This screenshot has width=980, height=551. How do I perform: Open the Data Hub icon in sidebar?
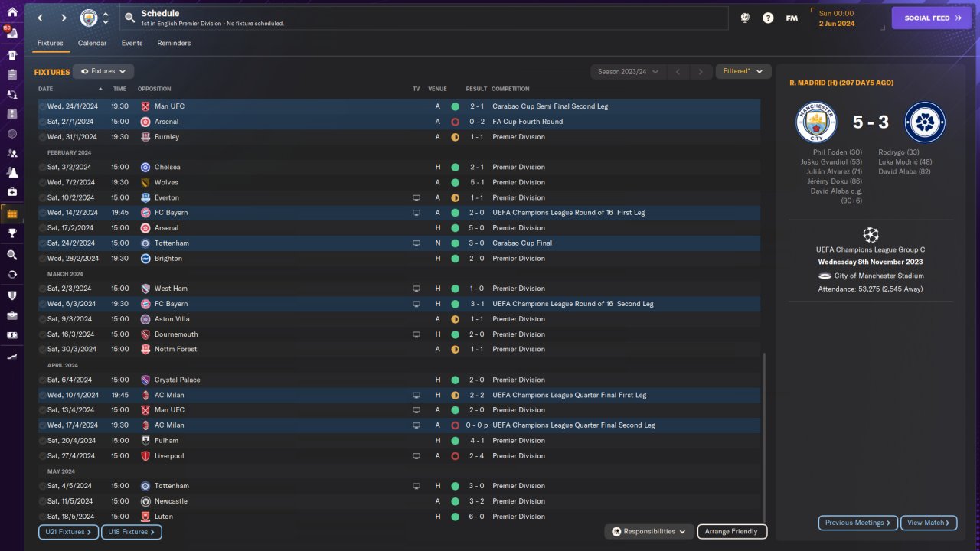[x=11, y=133]
